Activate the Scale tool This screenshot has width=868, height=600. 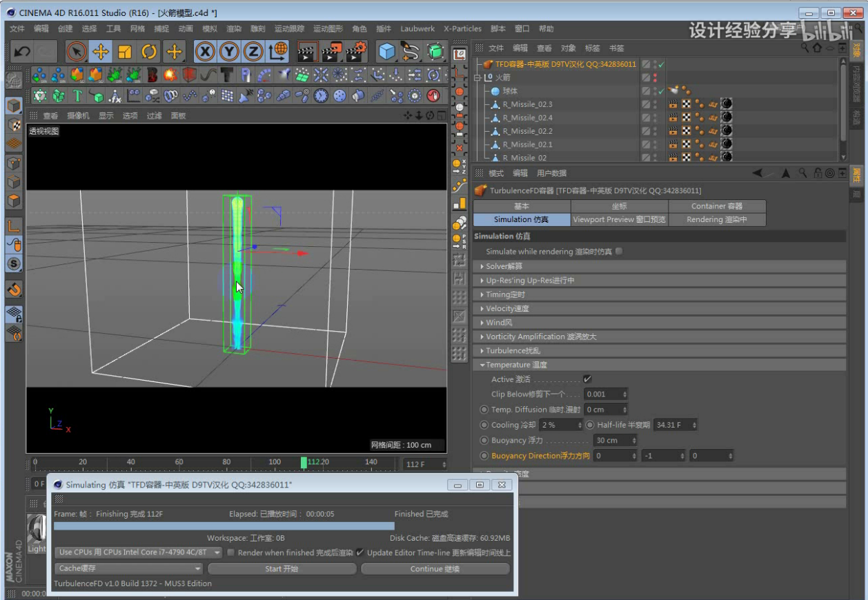[125, 52]
